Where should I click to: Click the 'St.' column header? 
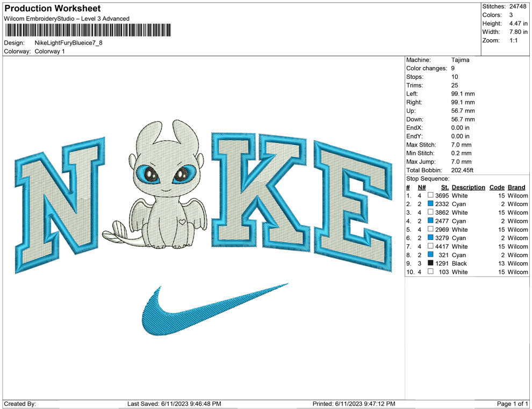point(445,187)
